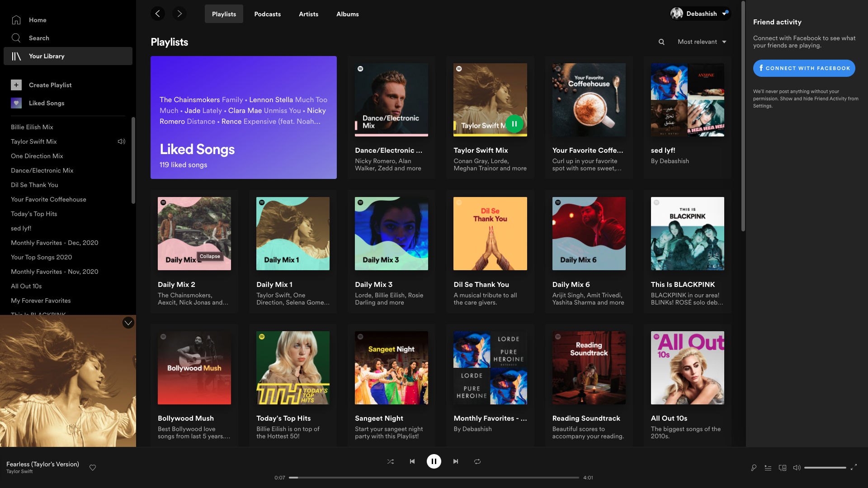Click the Fearless (Taylor's Version) song title
Viewport: 868px width, 488px height.
tap(42, 464)
